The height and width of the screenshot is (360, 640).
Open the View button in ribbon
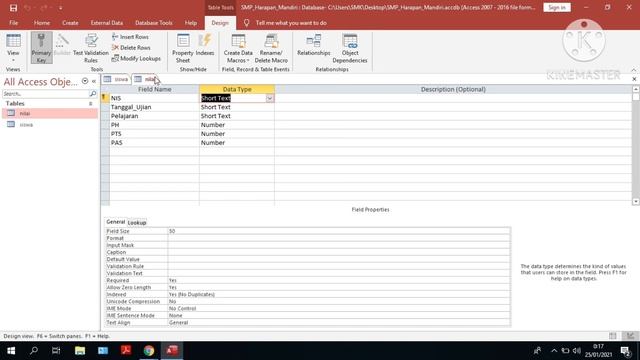13,48
